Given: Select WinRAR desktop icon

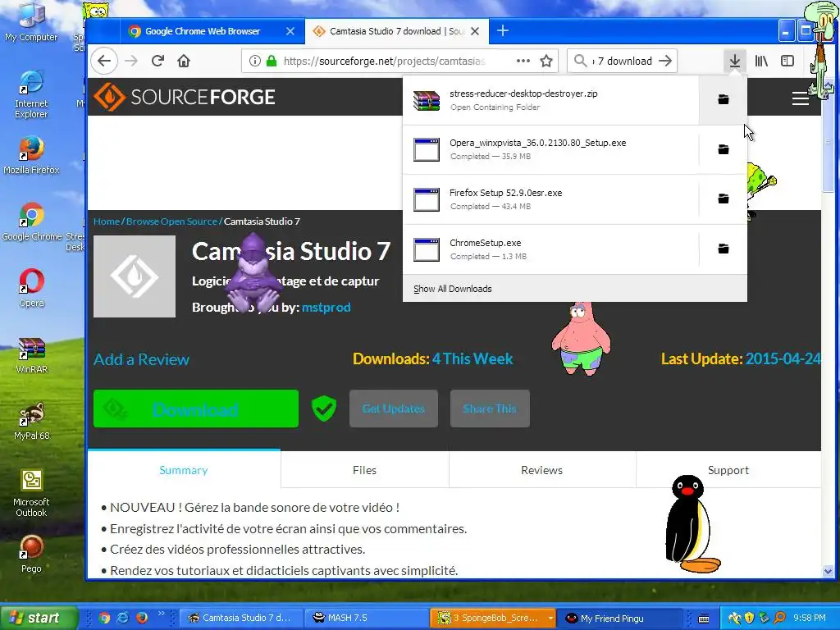Looking at the screenshot, I should [32, 354].
